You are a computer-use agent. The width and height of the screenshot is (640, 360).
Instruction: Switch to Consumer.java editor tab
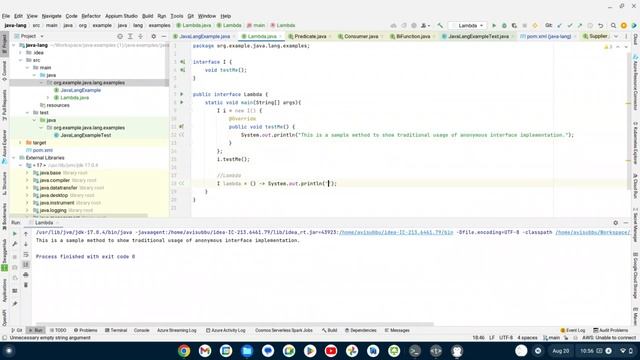click(360, 36)
